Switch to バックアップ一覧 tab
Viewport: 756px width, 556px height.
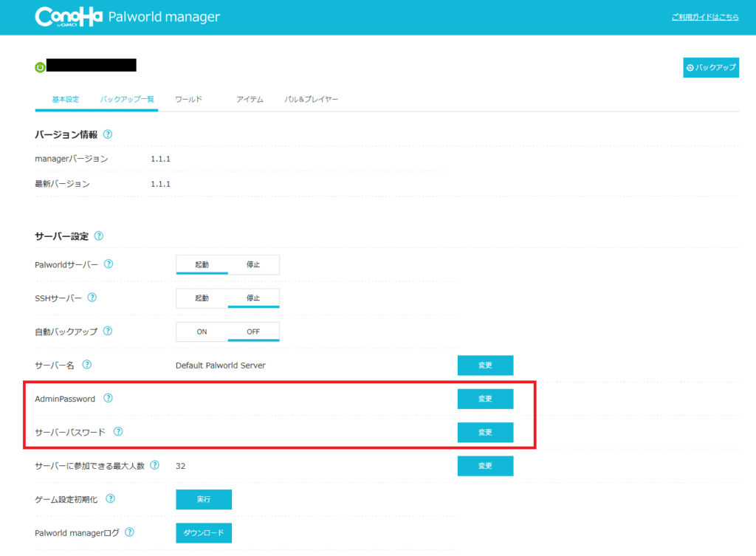127,100
